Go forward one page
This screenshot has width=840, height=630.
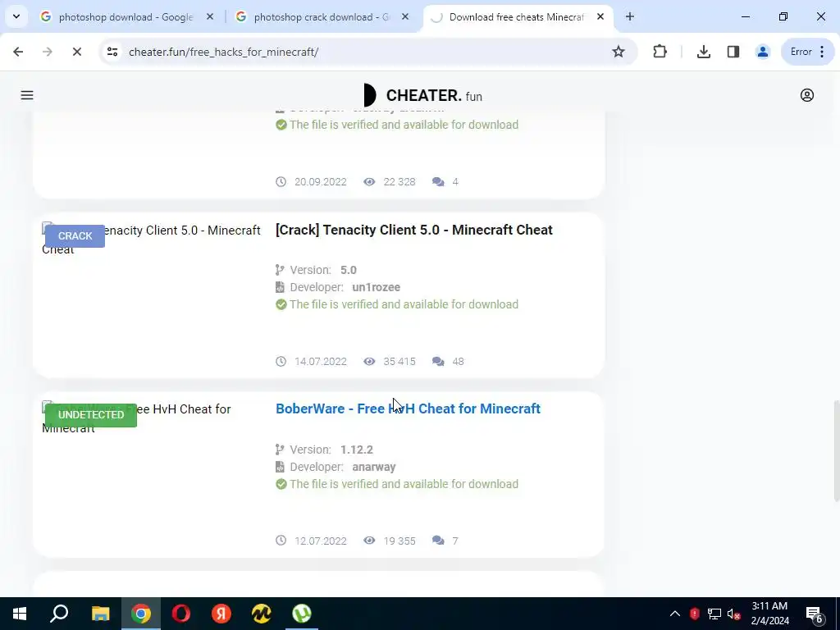pos(47,52)
